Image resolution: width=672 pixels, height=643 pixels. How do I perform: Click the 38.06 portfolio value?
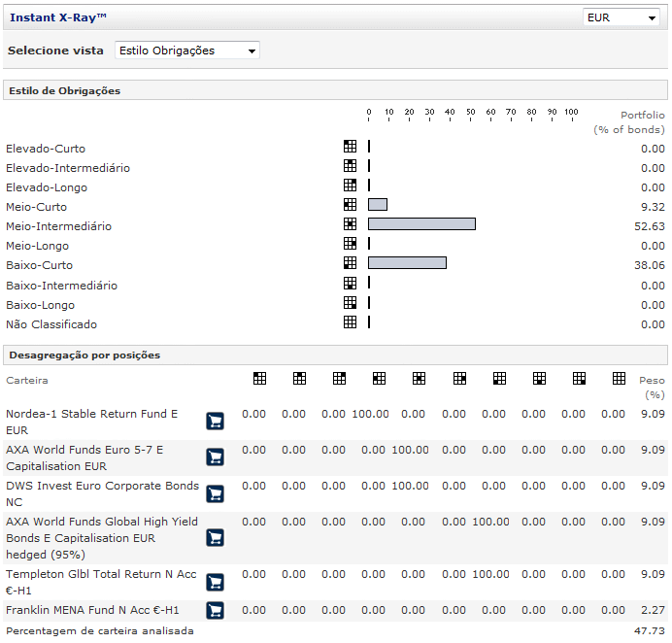650,265
